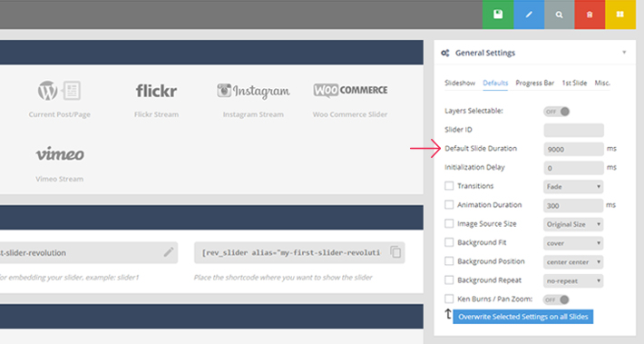Screen dimensions: 644x344
Task: Select the Vimeo Stream source
Action: coord(60,163)
